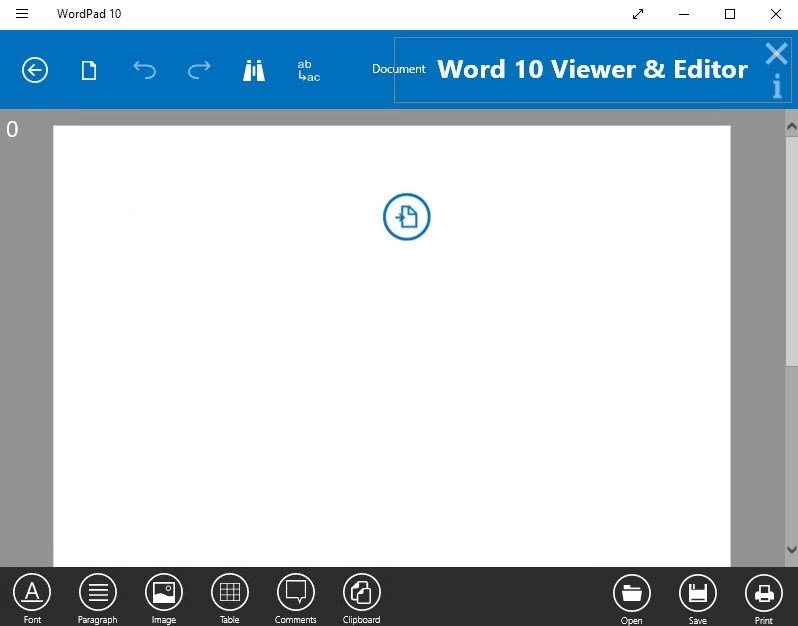Click the Word 10 Viewer & Editor banner
Viewport: 798px width, 626px height.
click(x=592, y=70)
